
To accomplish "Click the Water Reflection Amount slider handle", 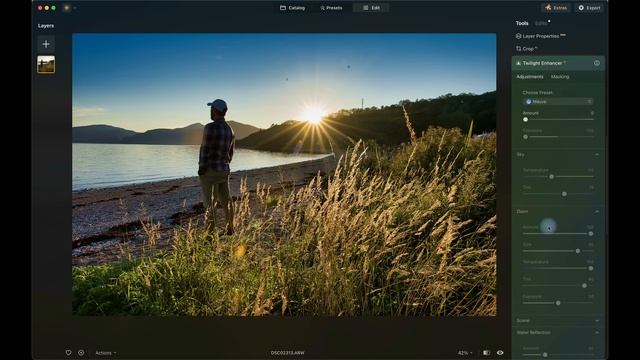I will [545, 355].
